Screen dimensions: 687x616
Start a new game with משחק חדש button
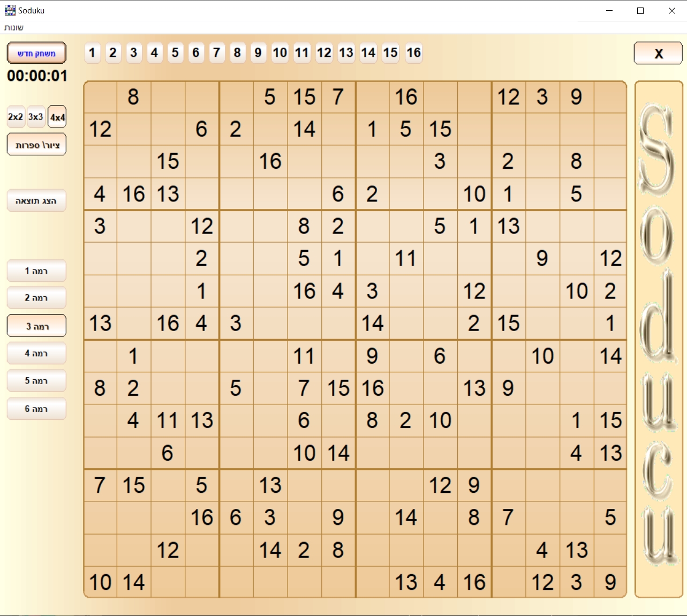point(36,53)
